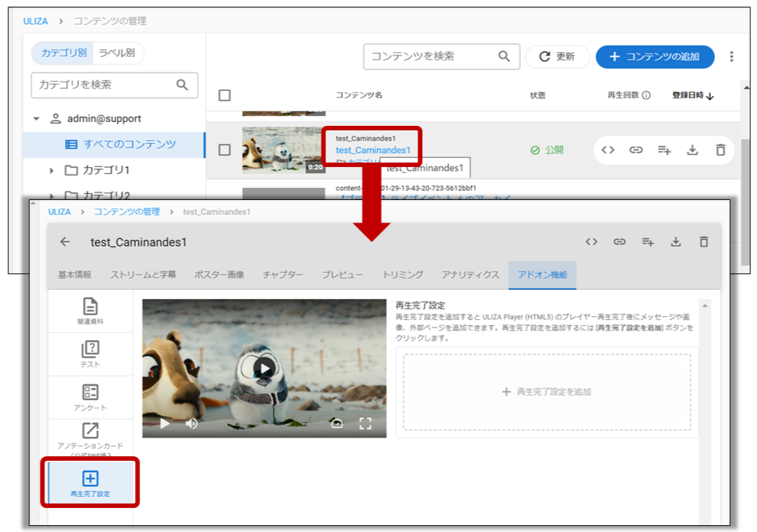The height and width of the screenshot is (532, 757).
Task: Click コンテンツの追加 button
Action: pyautogui.click(x=655, y=56)
